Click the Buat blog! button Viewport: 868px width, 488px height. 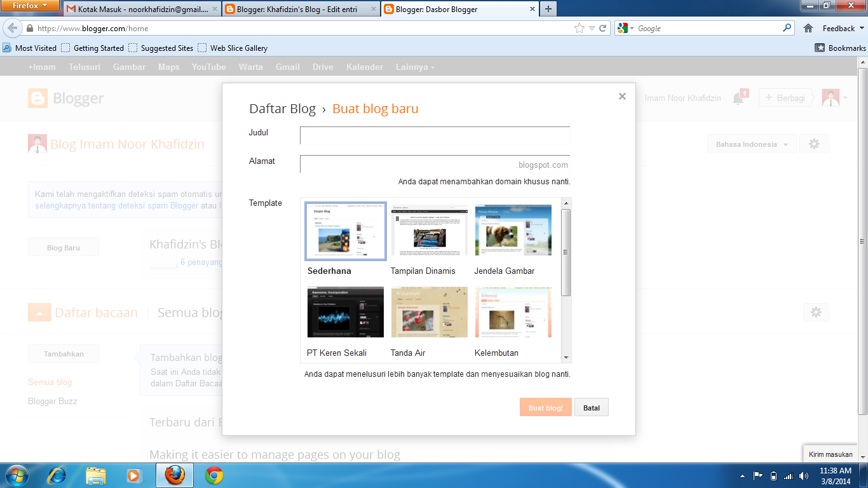click(545, 408)
